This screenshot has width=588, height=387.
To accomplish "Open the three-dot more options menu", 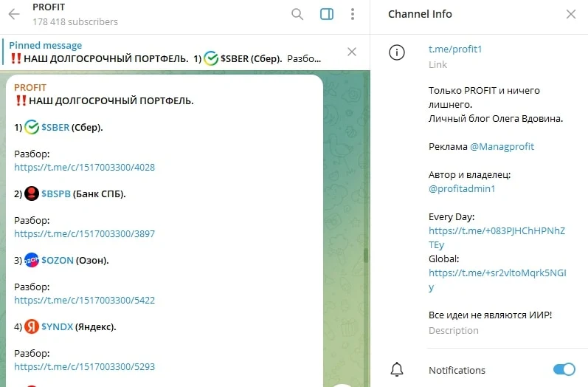I will 353,14.
